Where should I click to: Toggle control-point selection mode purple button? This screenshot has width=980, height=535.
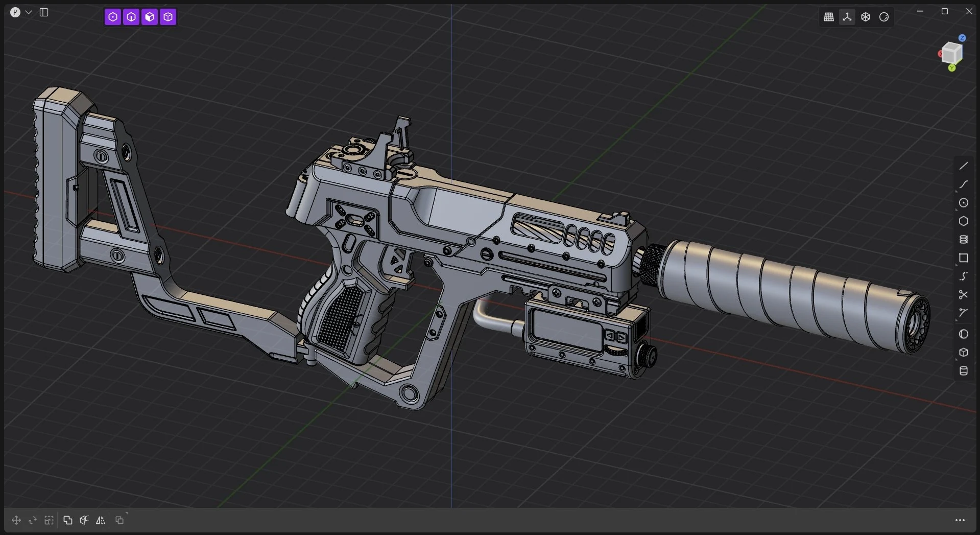pos(113,17)
